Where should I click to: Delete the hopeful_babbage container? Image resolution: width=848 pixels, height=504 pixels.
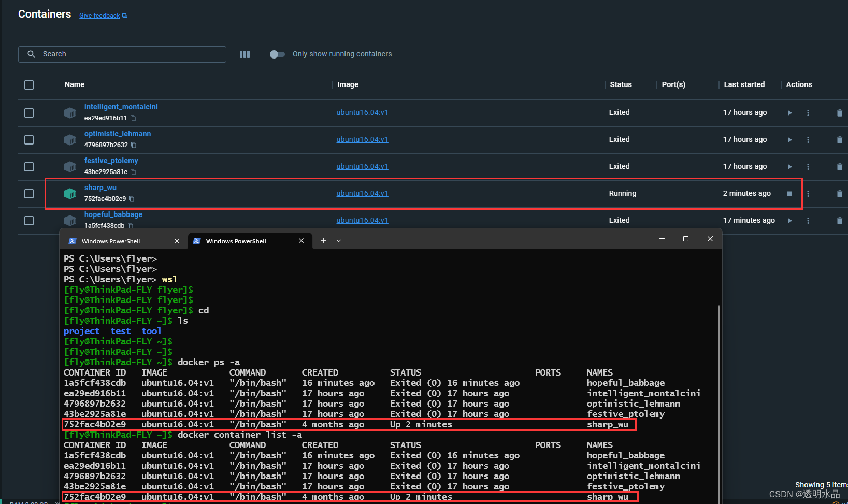pos(839,221)
